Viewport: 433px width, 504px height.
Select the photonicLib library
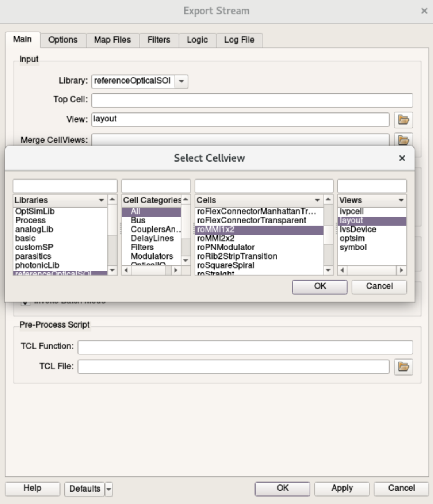coord(60,265)
